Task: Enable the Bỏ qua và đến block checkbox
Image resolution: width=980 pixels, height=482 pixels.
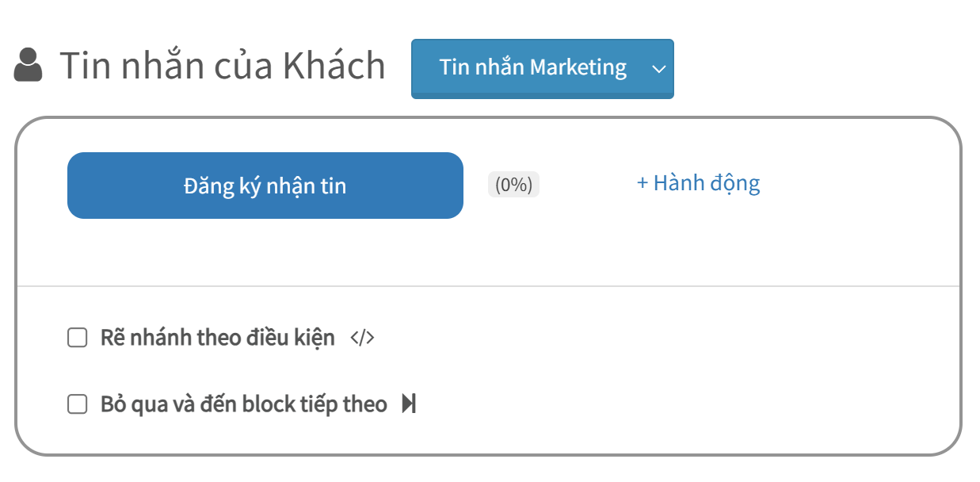Action: pos(77,405)
